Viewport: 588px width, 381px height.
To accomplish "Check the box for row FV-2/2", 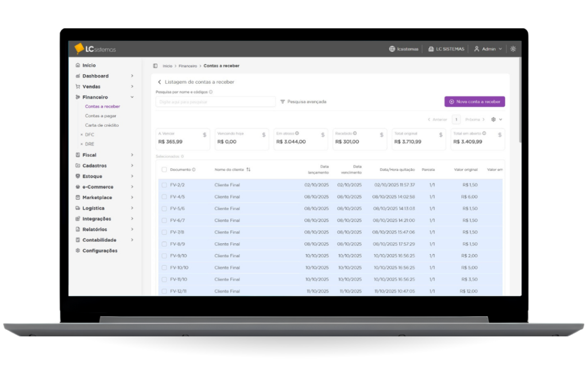I will coord(164,185).
